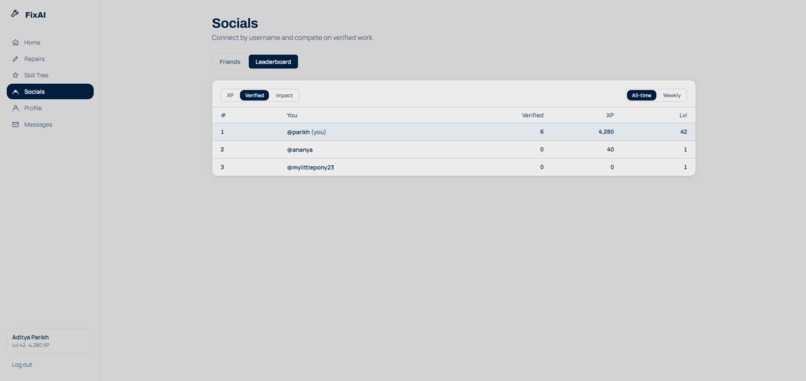Click rank 3 in the leaderboard

pyautogui.click(x=223, y=167)
